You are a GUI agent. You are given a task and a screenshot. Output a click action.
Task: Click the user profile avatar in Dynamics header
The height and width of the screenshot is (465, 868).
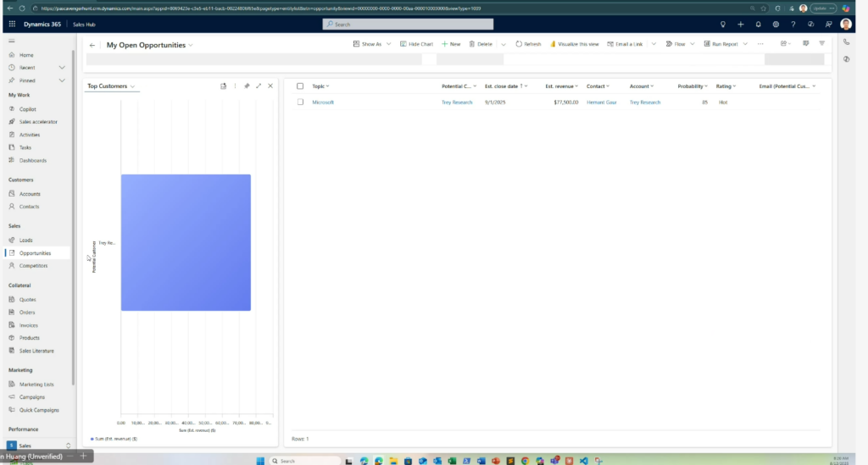point(846,24)
